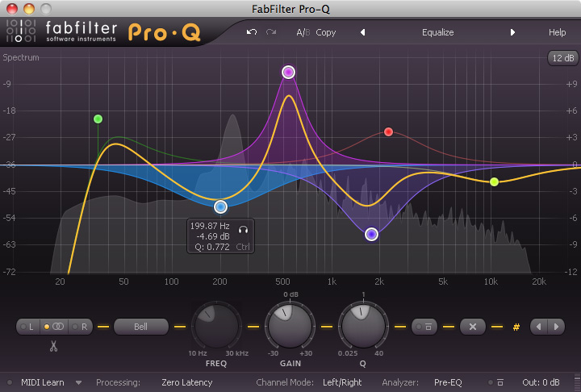581x392 pixels.
Task: Click the GAIN knob
Action: point(289,327)
